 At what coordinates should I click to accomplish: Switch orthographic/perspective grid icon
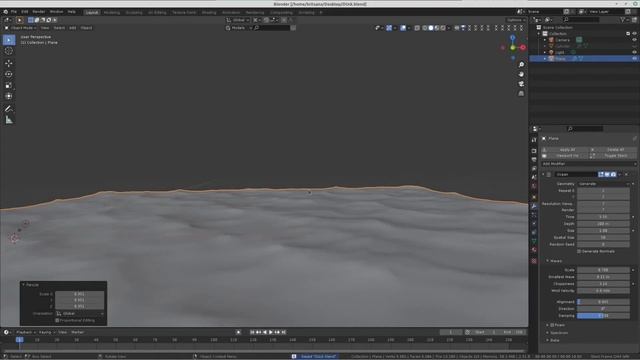tap(521, 93)
